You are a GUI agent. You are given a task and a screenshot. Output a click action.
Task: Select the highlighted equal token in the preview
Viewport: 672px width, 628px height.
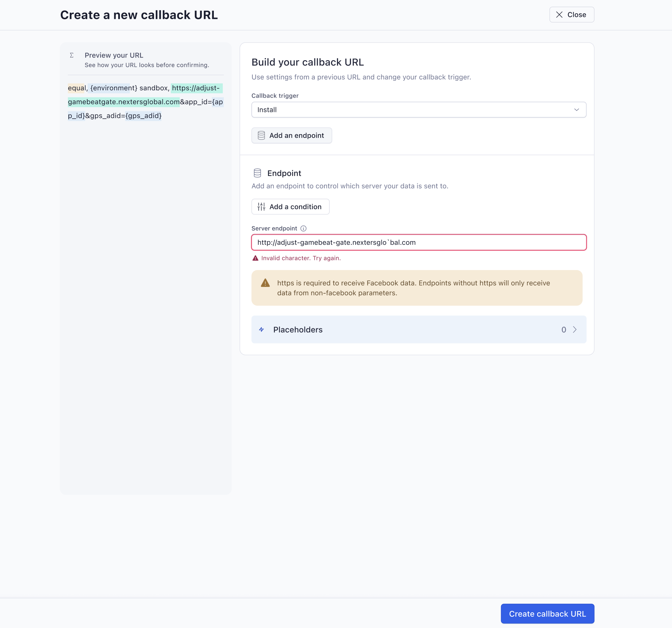(76, 88)
